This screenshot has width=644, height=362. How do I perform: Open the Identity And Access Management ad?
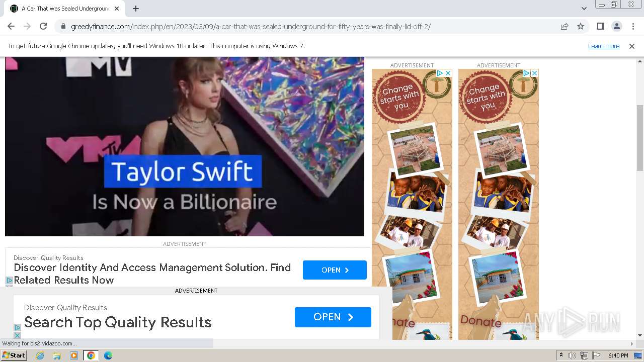tap(335, 270)
